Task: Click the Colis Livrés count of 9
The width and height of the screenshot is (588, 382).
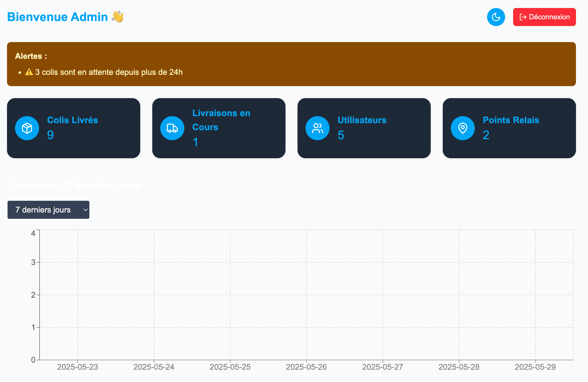Action: (50, 135)
